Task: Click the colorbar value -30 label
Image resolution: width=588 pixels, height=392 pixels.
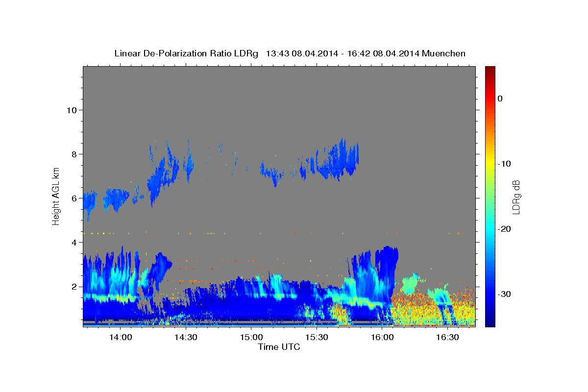Action: coord(505,294)
